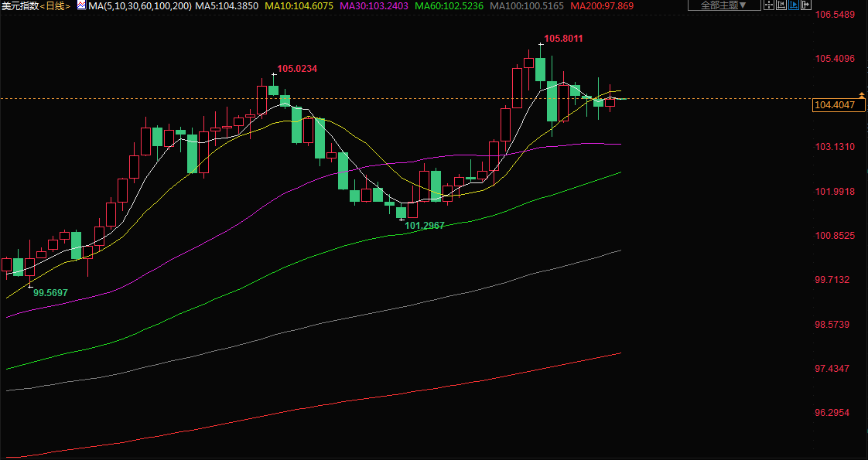Click the 美元指数 chart title
This screenshot has height=460, width=868.
[x=20, y=5]
